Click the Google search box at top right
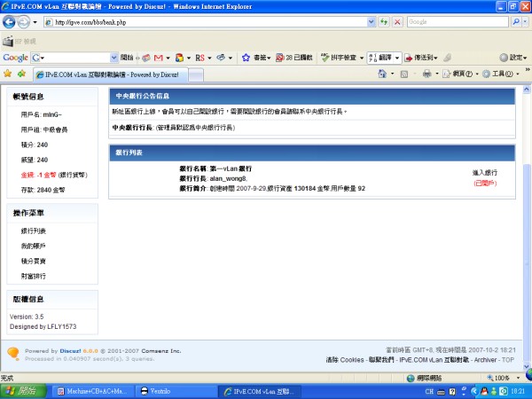This screenshot has height=399, width=532. [458, 22]
